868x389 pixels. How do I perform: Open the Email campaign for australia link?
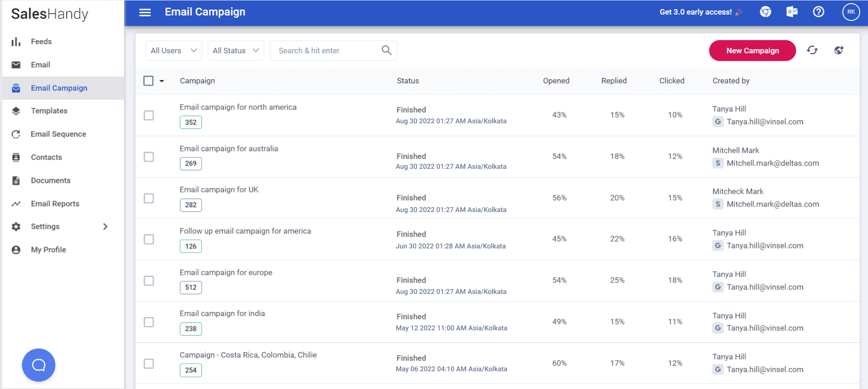228,149
